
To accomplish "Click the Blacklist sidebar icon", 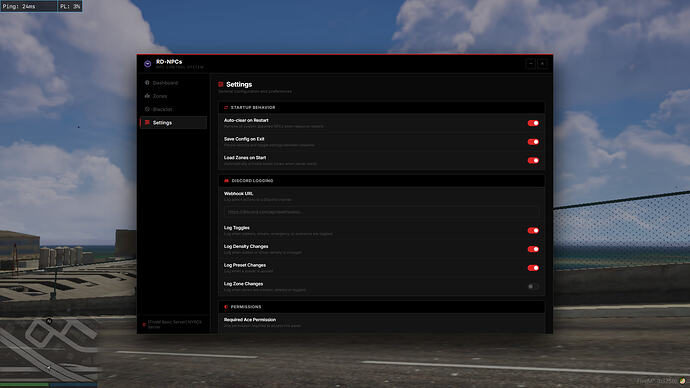I will tap(147, 109).
